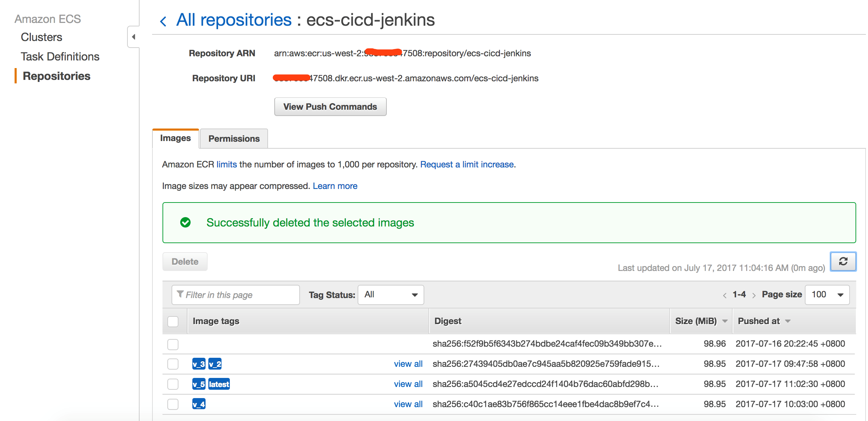Click the v_4 image tag badge
Image resolution: width=868 pixels, height=421 pixels.
pyautogui.click(x=199, y=404)
